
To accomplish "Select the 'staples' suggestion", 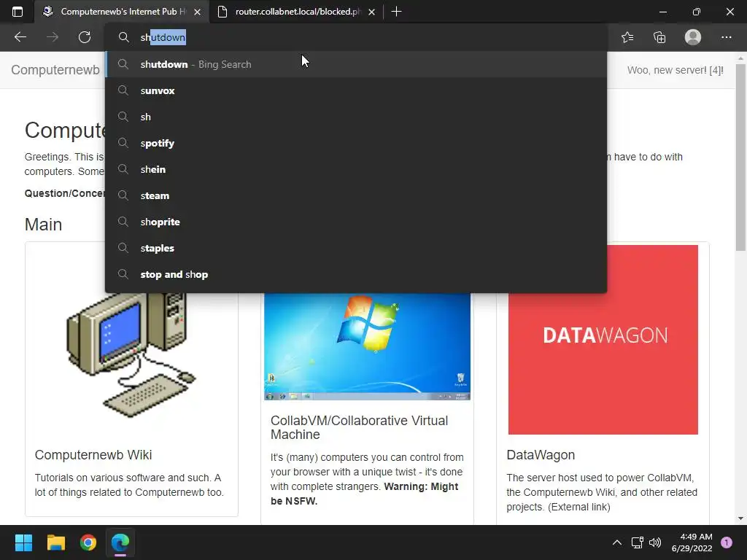I will [x=356, y=248].
